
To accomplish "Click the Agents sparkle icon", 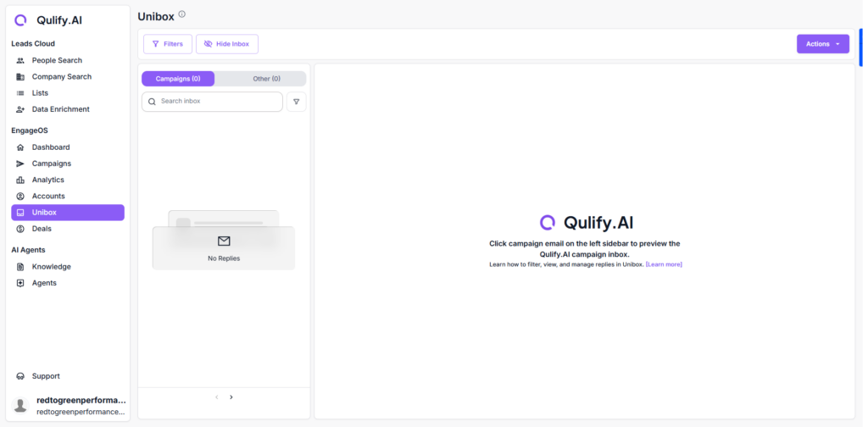I will tap(20, 283).
